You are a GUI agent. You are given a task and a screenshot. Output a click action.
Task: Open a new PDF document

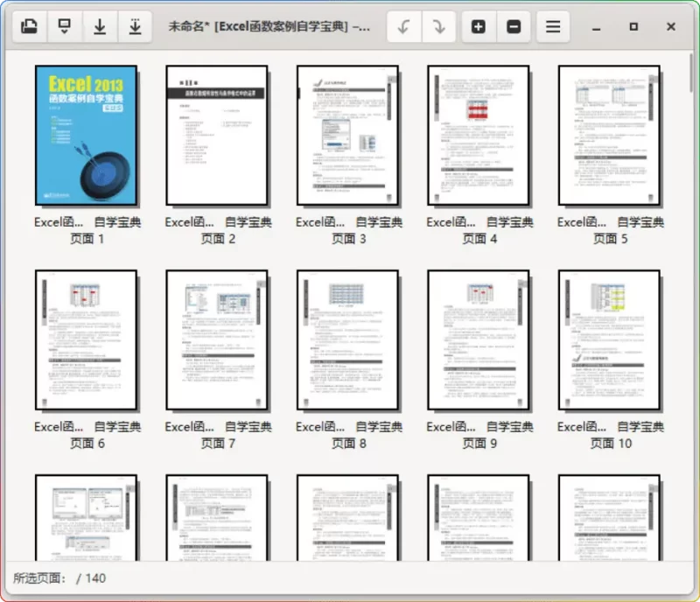29,26
